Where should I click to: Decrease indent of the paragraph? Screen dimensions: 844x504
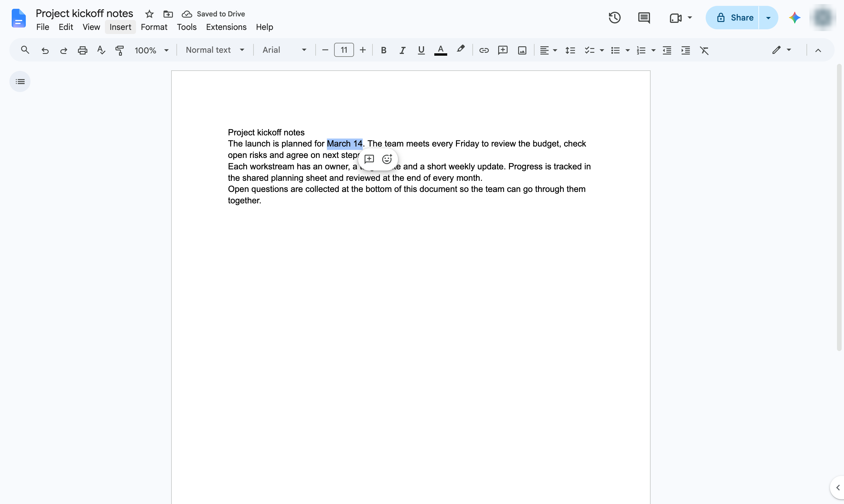[667, 50]
